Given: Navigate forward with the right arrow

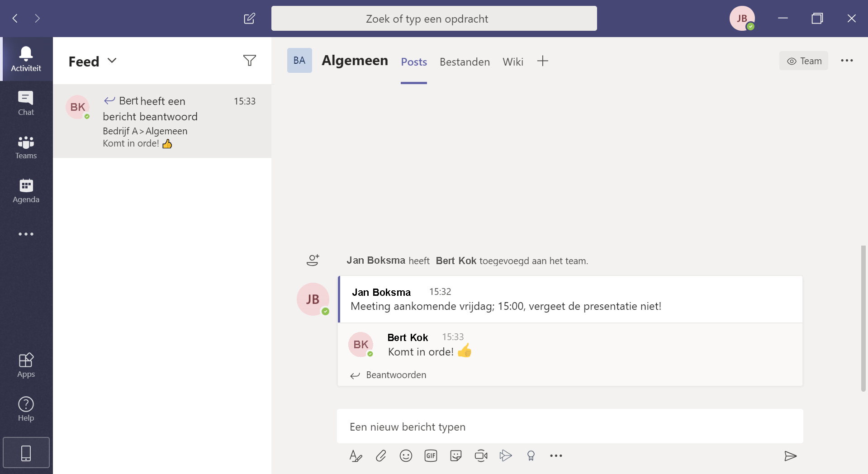Looking at the screenshot, I should 38,18.
